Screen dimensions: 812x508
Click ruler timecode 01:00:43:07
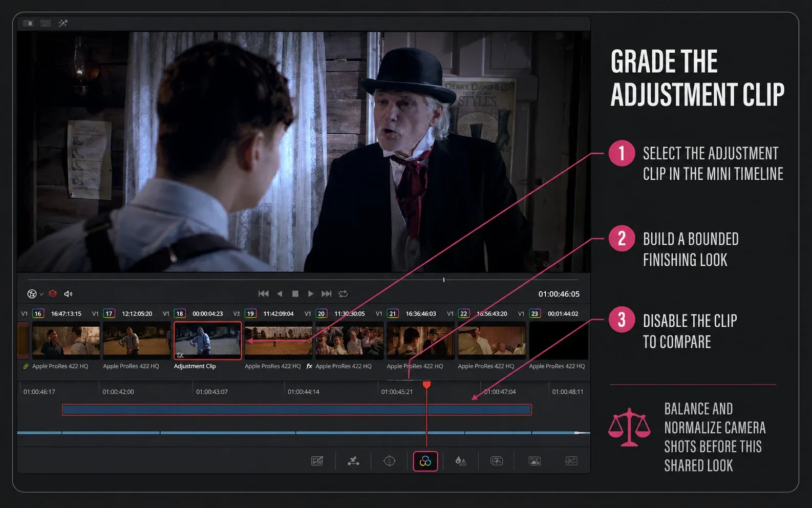pos(212,392)
